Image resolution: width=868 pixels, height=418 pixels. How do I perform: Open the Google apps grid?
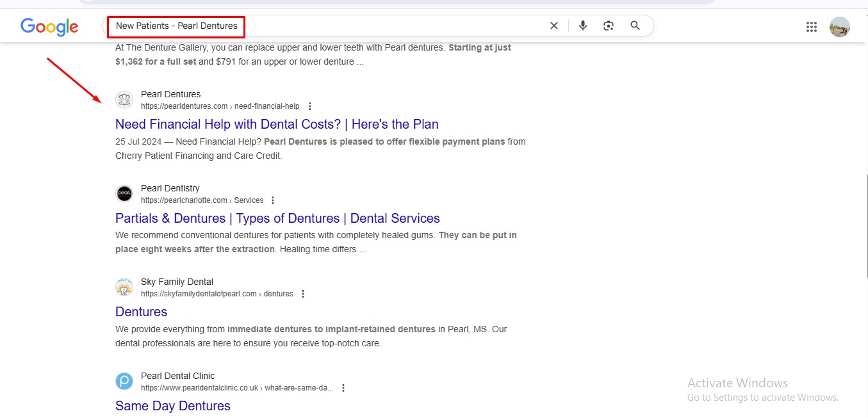click(811, 27)
